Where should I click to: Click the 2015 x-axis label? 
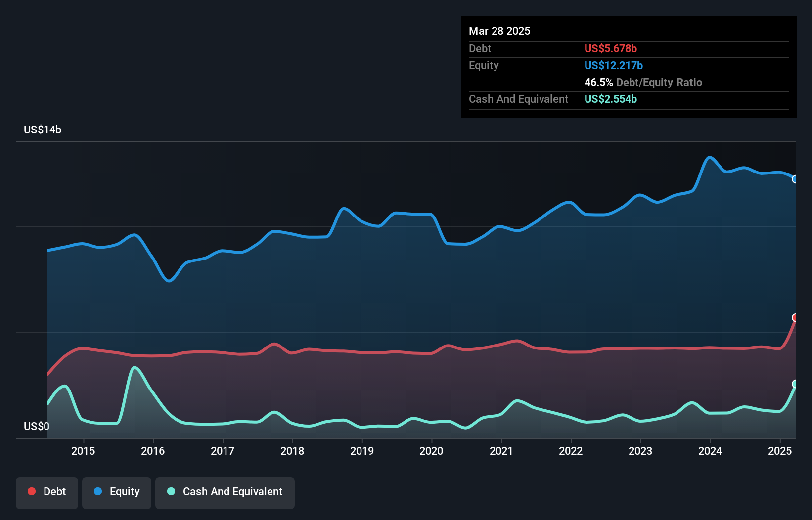click(x=83, y=451)
